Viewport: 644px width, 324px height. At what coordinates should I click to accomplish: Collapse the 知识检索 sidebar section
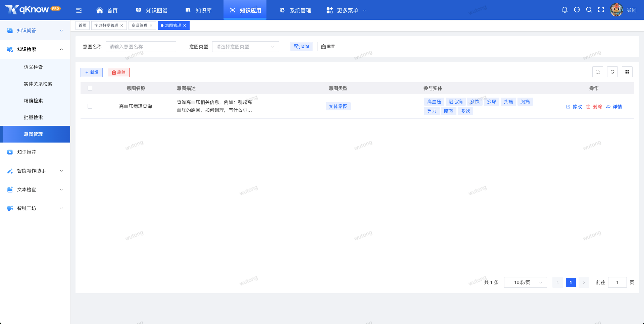pyautogui.click(x=61, y=49)
